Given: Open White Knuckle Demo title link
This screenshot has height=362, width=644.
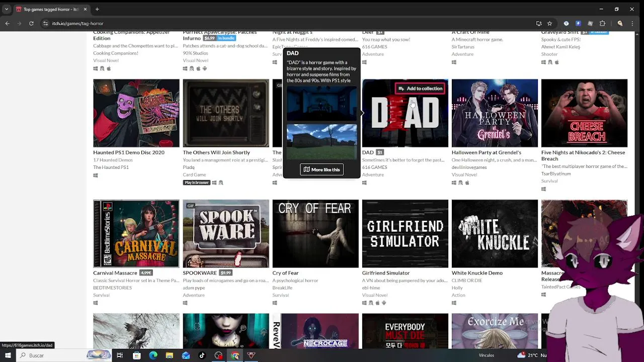Looking at the screenshot, I should click(477, 273).
